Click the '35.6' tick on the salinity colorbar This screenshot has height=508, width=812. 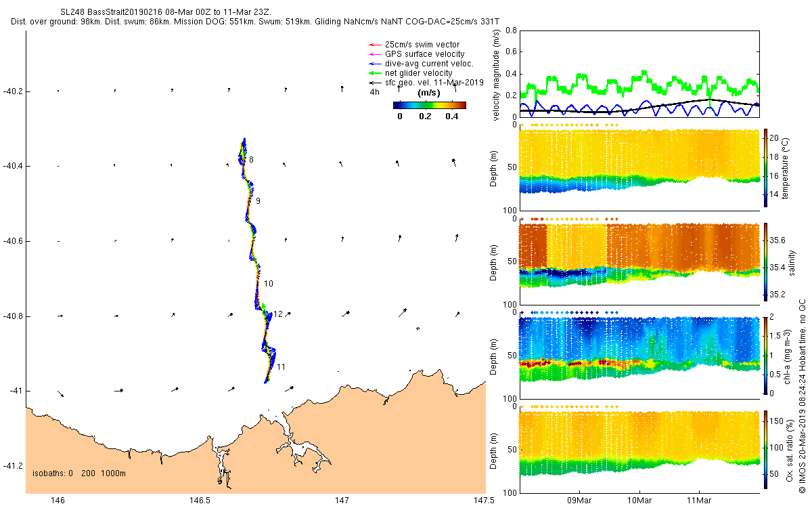pyautogui.click(x=777, y=240)
